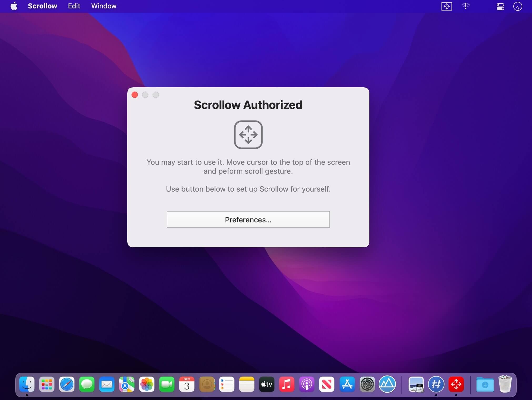Open Contacts from the Dock
This screenshot has height=400, width=532.
[207, 384]
